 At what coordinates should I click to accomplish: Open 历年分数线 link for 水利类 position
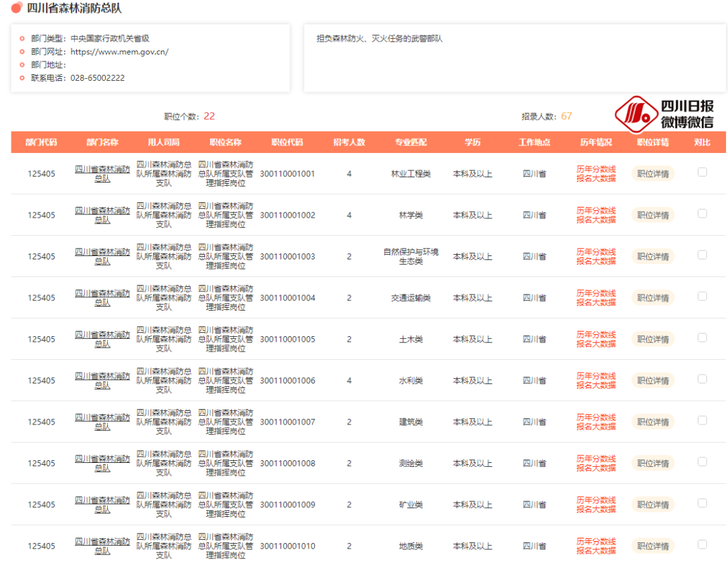pos(596,376)
